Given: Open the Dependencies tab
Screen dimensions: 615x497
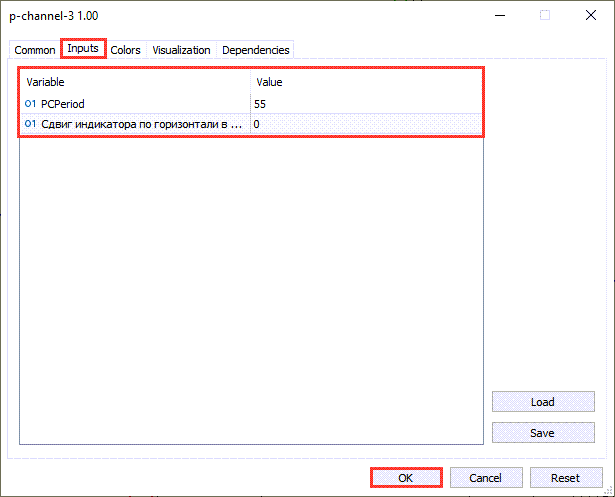Looking at the screenshot, I should point(255,50).
